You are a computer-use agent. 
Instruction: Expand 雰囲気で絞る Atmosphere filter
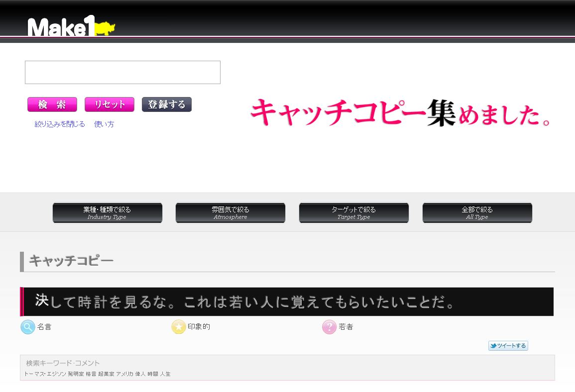[x=230, y=213]
